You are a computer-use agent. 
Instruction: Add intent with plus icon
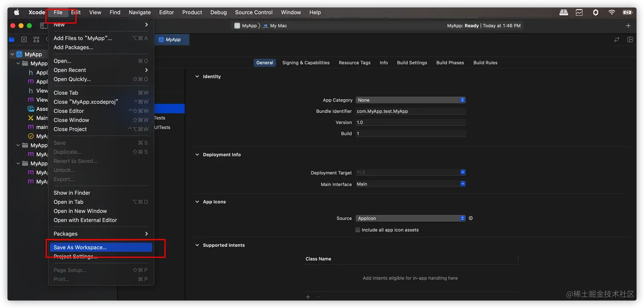tap(308, 297)
